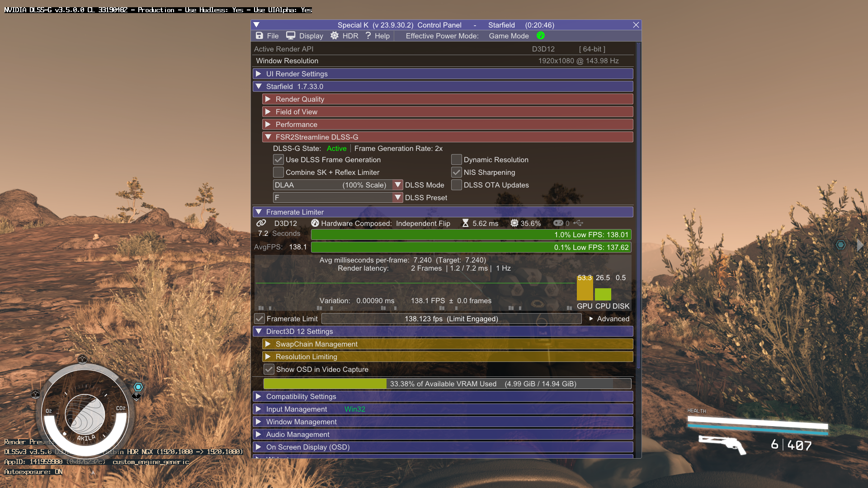Click the Hardware Composed gauge icon
The width and height of the screenshot is (868, 488).
(x=315, y=223)
